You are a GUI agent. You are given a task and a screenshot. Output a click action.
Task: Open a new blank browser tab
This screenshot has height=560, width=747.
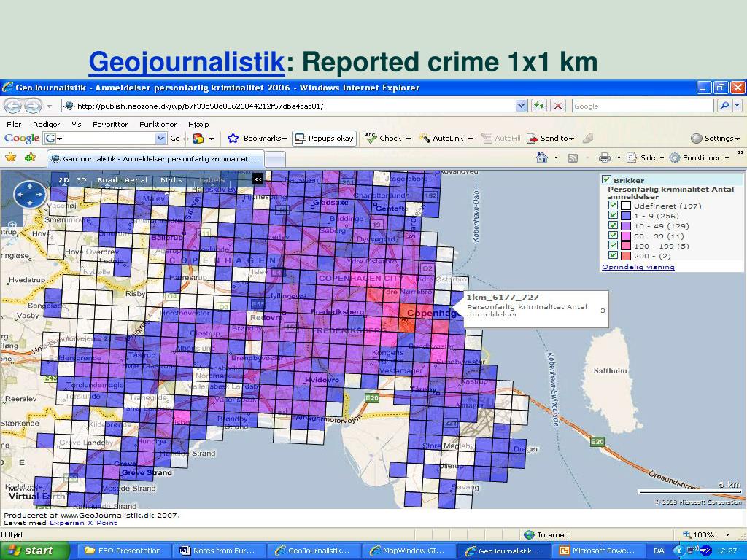tap(275, 159)
